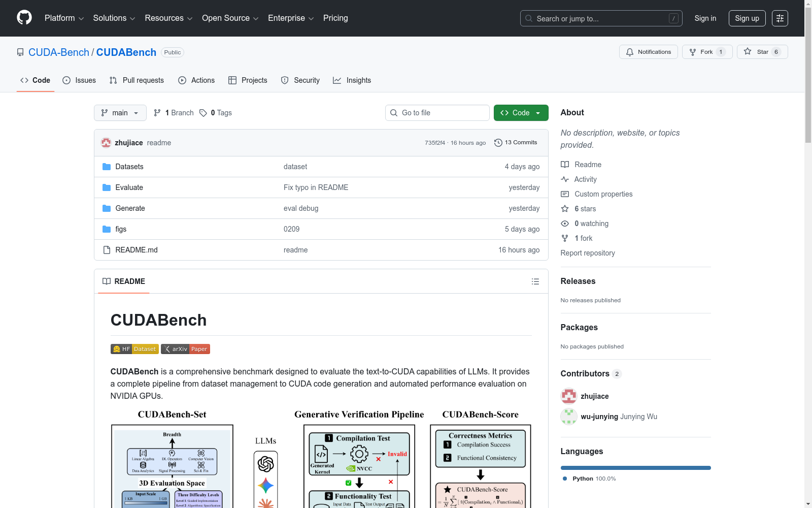Click the Evaluate folder icon
The width and height of the screenshot is (812, 508).
(x=107, y=187)
